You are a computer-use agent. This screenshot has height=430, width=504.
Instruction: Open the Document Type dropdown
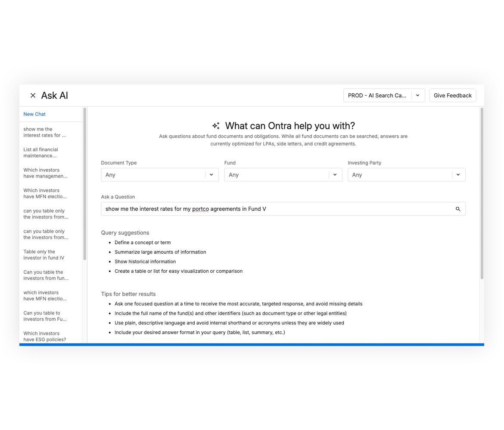pyautogui.click(x=160, y=174)
